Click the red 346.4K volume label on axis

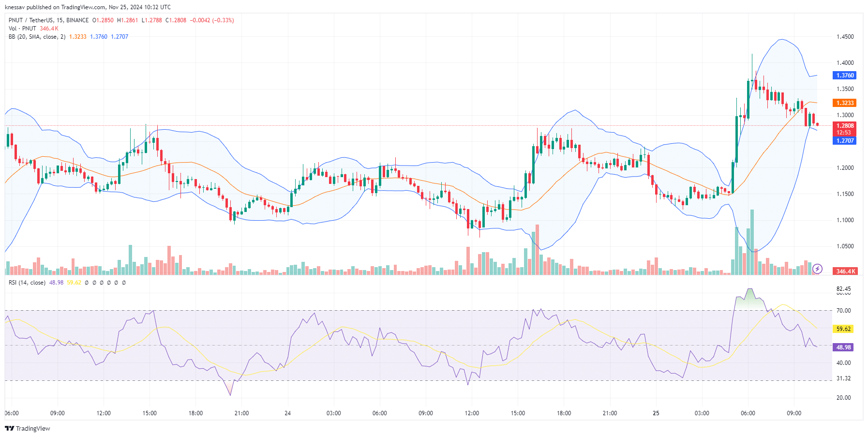pyautogui.click(x=845, y=271)
